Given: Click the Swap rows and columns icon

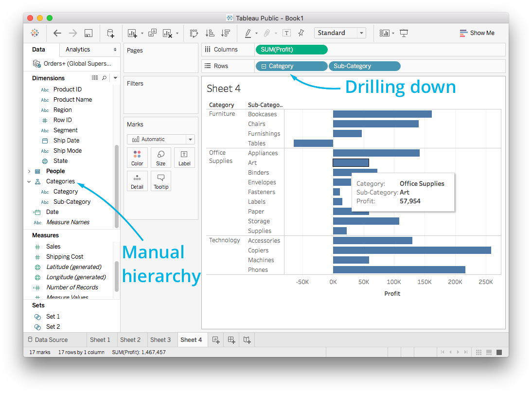Looking at the screenshot, I should point(194,33).
